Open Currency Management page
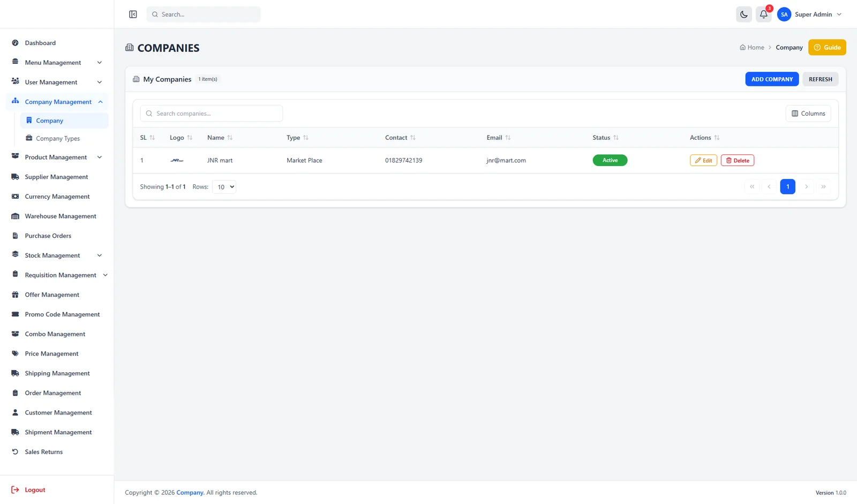The width and height of the screenshot is (857, 504). pyautogui.click(x=57, y=197)
